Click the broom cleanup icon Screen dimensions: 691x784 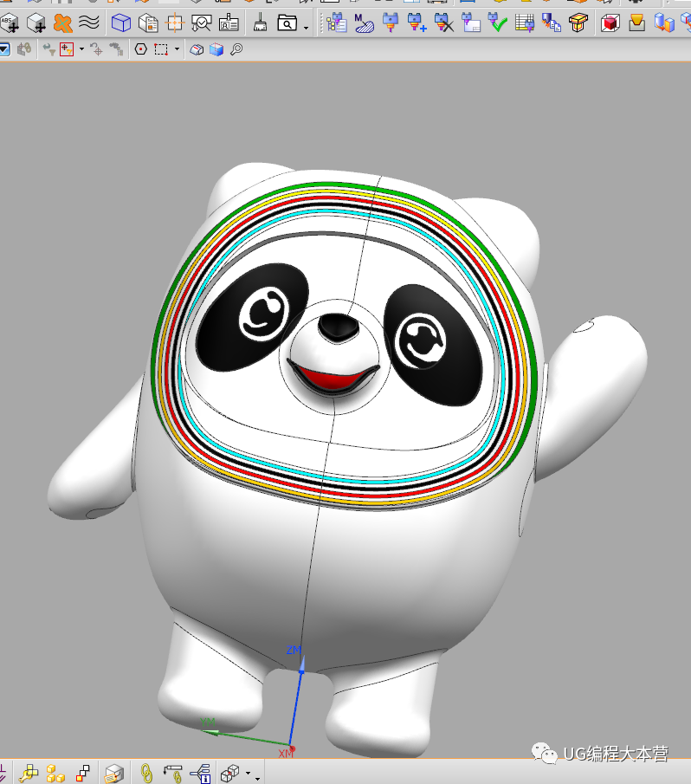[x=260, y=23]
